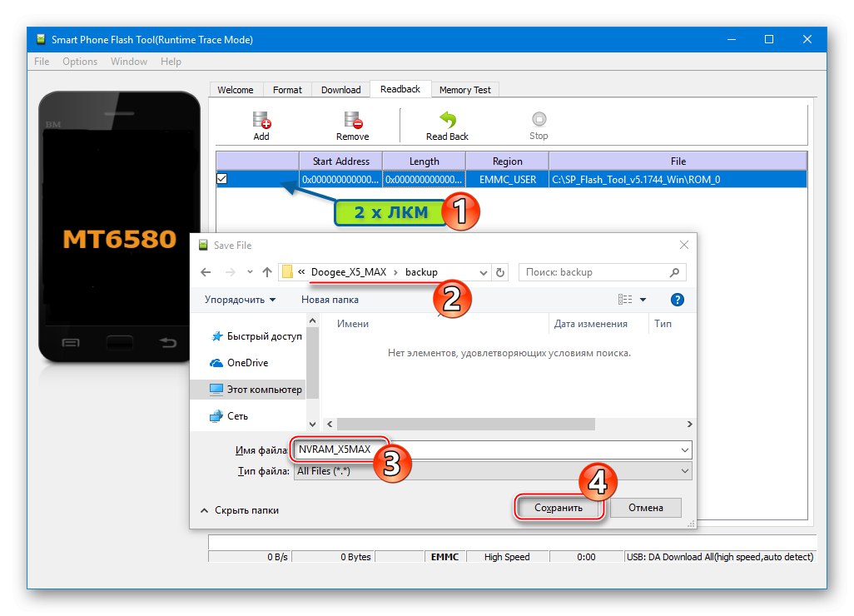Click the EMMC_USER region cell
The width and height of the screenshot is (854, 616).
click(x=507, y=179)
